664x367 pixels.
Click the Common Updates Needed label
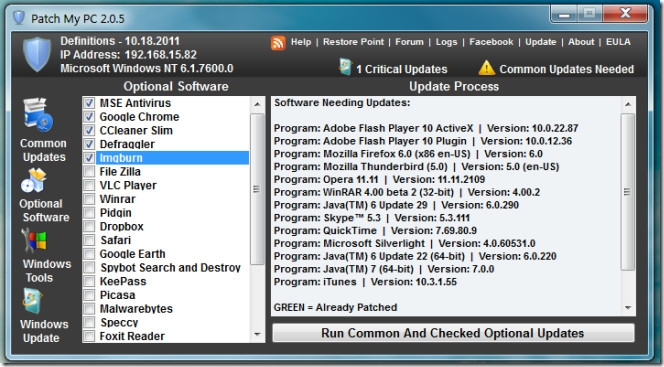pos(567,69)
